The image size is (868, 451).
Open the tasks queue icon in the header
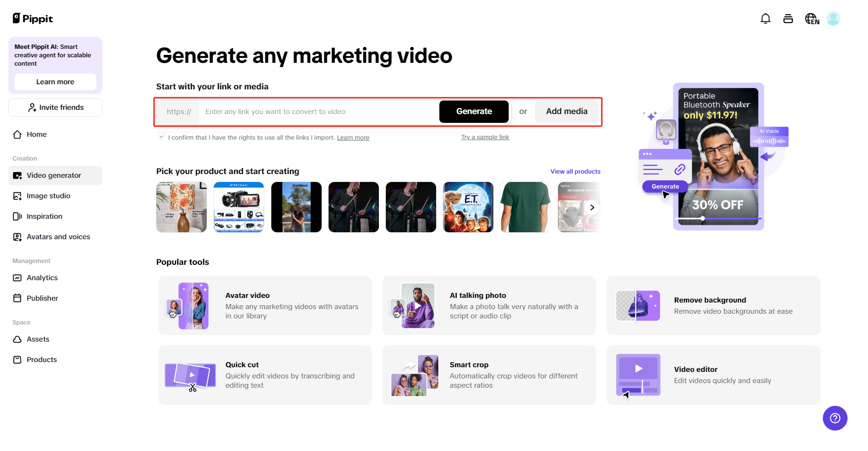pos(788,18)
